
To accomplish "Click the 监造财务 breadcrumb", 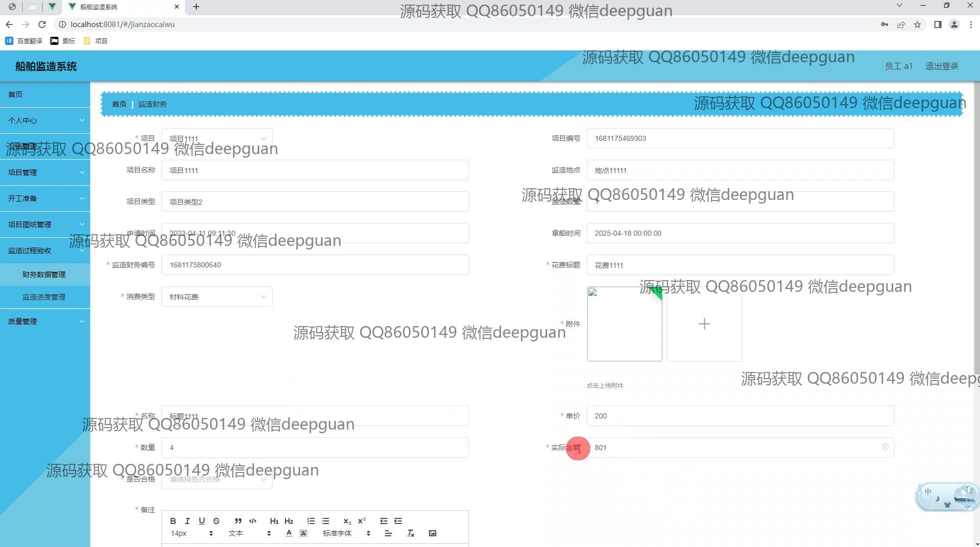I will [152, 104].
